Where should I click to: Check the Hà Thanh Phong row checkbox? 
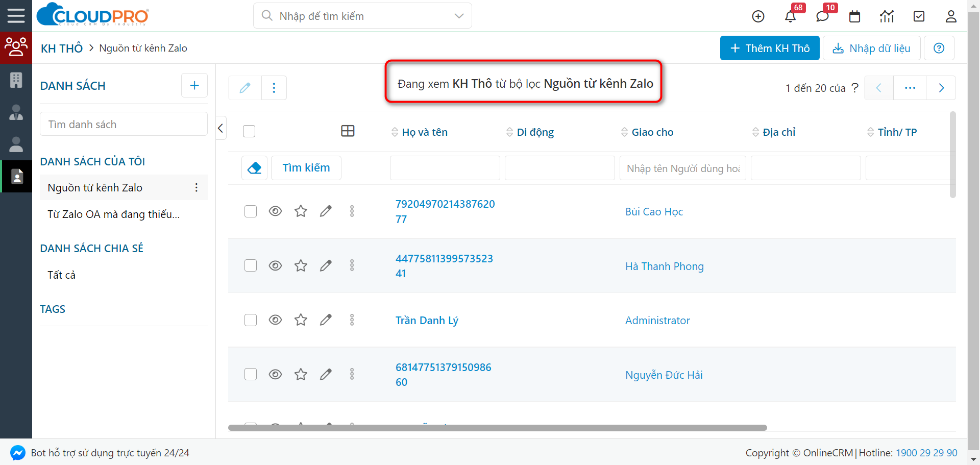(251, 265)
